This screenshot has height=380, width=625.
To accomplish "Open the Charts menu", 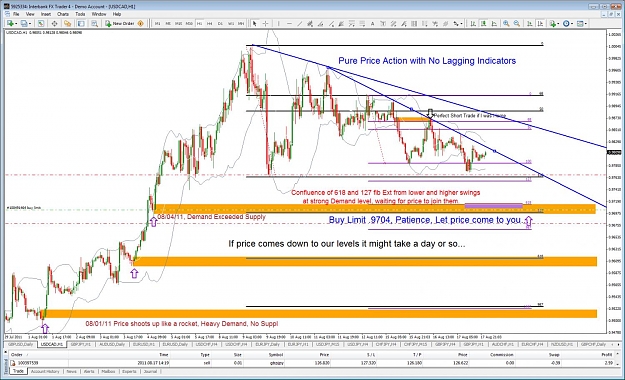I will tap(63, 14).
